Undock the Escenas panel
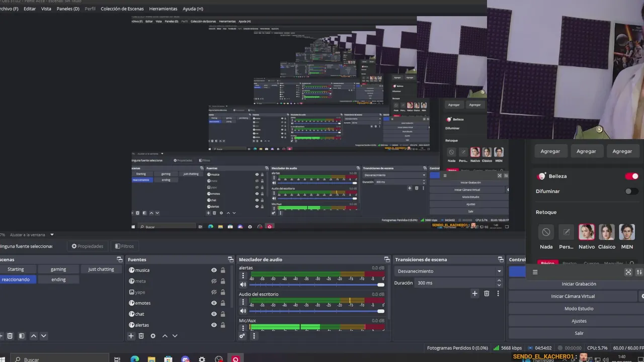The width and height of the screenshot is (644, 362). [120, 259]
